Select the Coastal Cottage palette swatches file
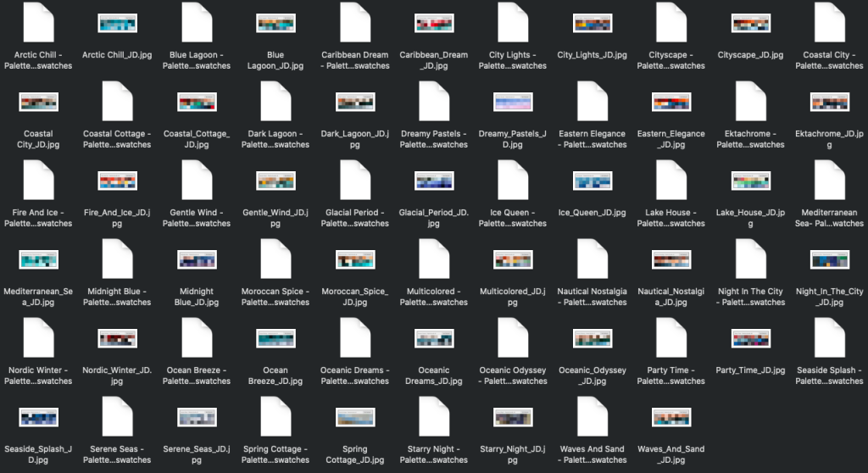This screenshot has height=473, width=868. click(x=117, y=102)
